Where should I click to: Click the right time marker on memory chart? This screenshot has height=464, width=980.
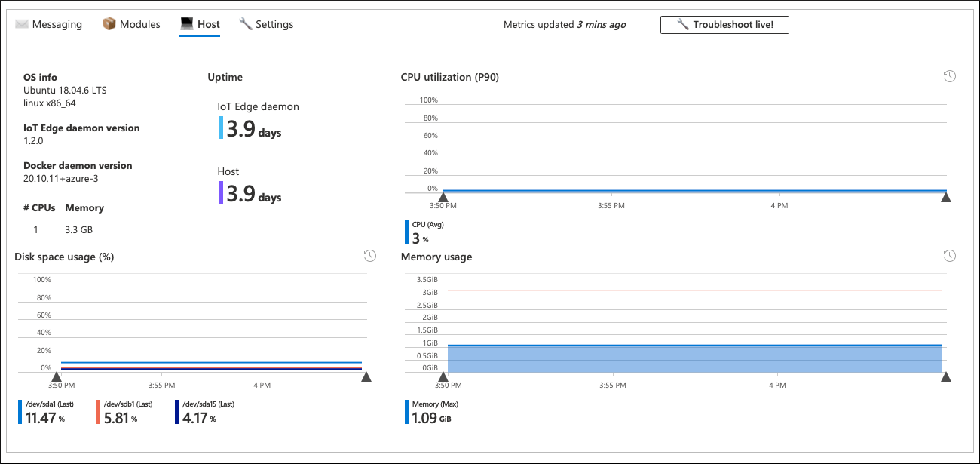click(x=946, y=376)
